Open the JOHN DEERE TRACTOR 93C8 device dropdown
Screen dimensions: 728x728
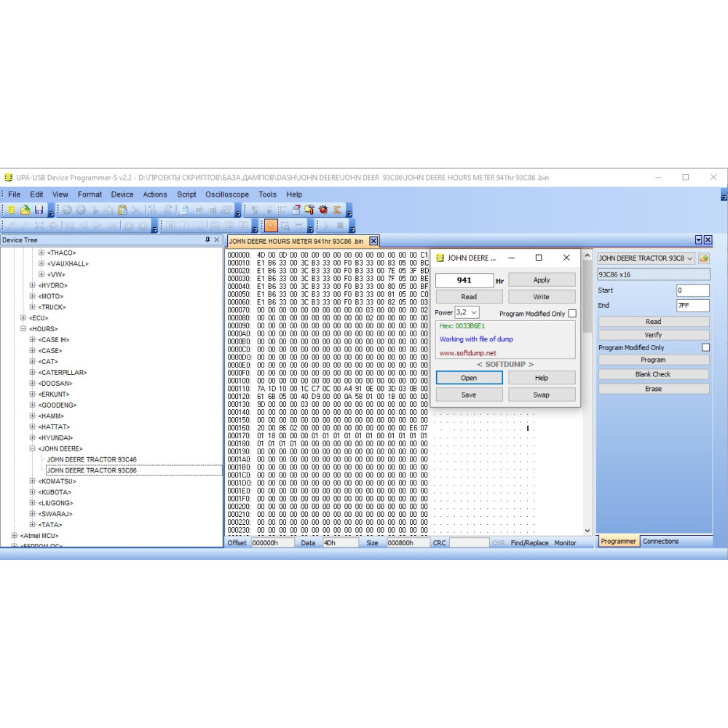click(690, 258)
